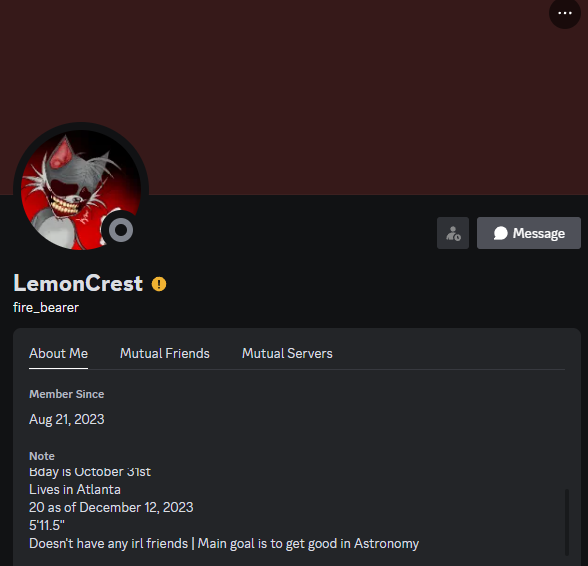Click the 5'11.5" height line in note
The height and width of the screenshot is (566, 588).
point(47,525)
